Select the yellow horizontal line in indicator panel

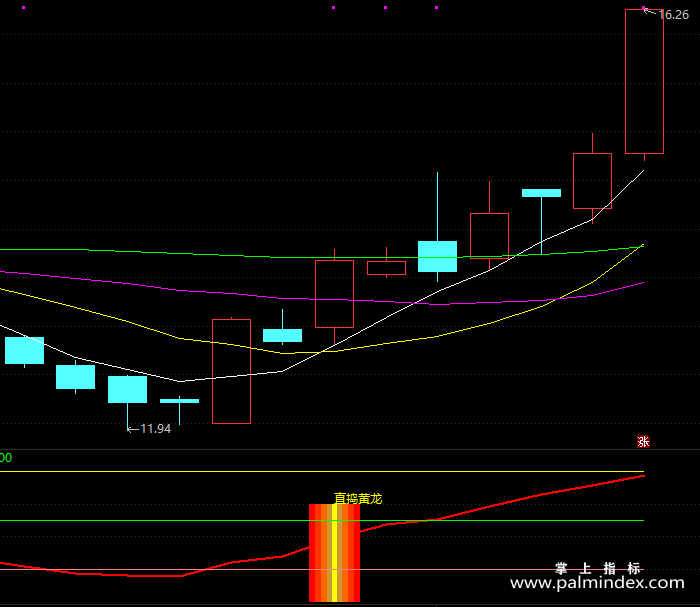coord(322,471)
